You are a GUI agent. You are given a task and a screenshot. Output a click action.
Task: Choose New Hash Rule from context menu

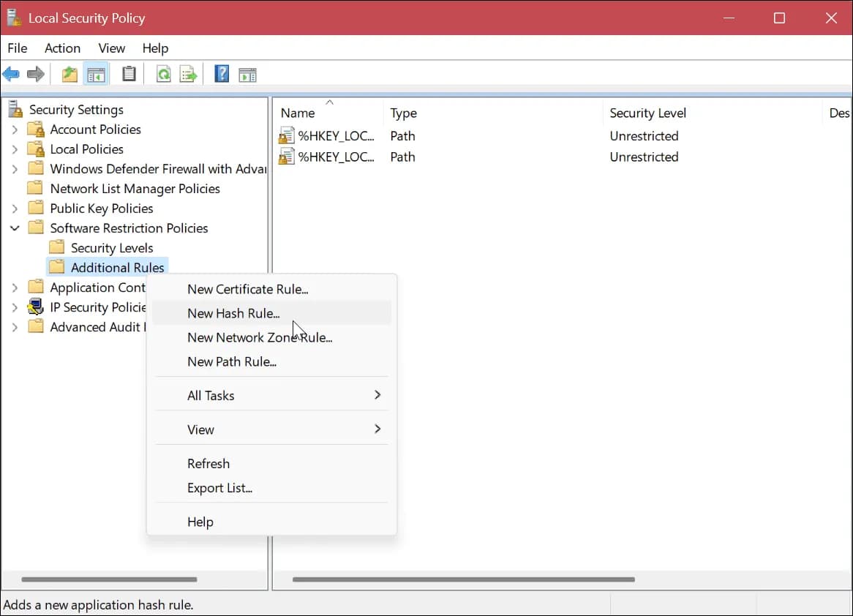tap(233, 313)
